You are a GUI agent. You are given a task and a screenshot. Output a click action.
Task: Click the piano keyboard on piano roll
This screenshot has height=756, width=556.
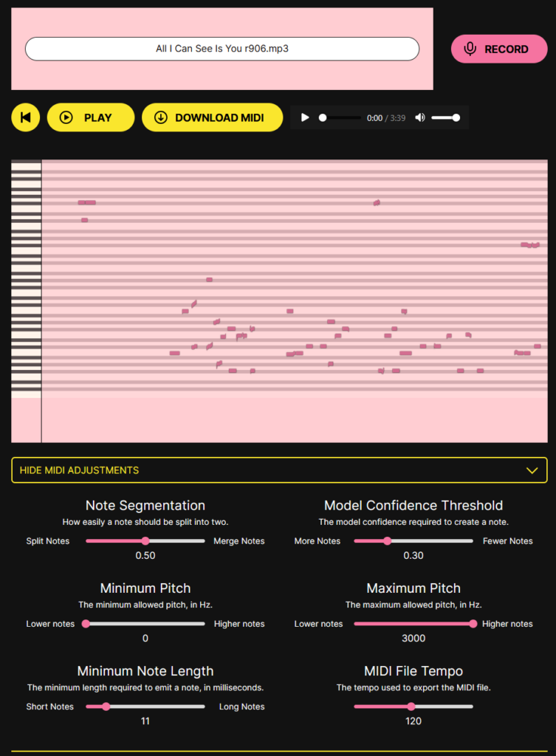26,281
